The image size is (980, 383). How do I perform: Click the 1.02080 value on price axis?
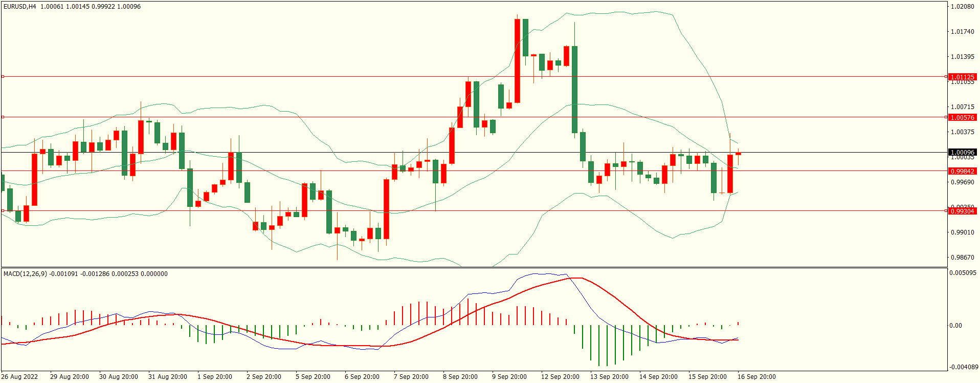[x=962, y=7]
